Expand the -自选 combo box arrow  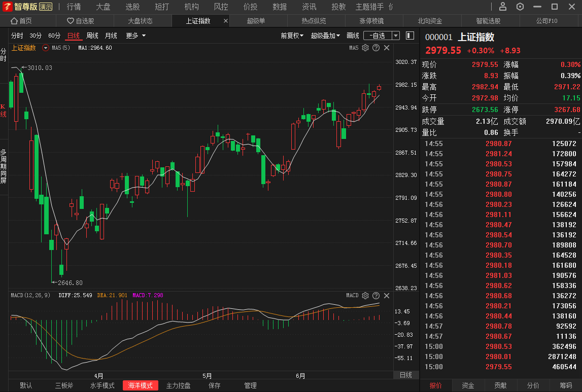(x=396, y=35)
